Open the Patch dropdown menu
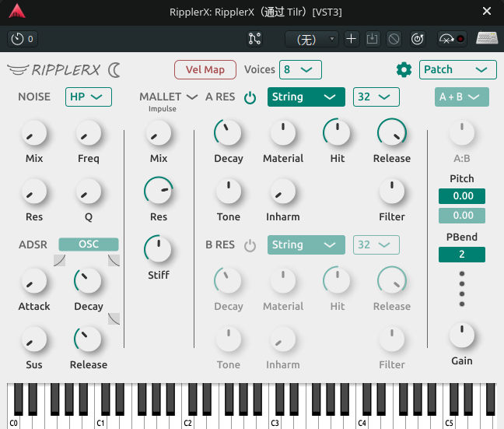The height and width of the screenshot is (429, 504). (x=457, y=69)
